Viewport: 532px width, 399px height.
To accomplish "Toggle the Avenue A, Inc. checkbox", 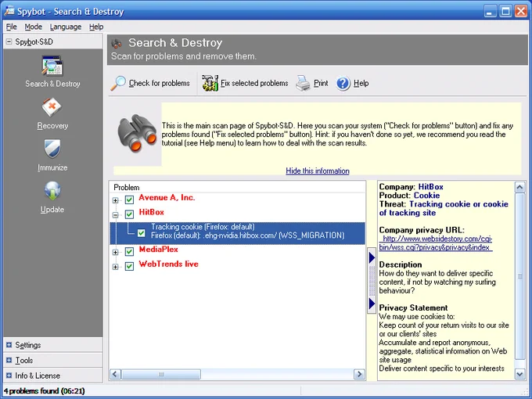I will [129, 199].
